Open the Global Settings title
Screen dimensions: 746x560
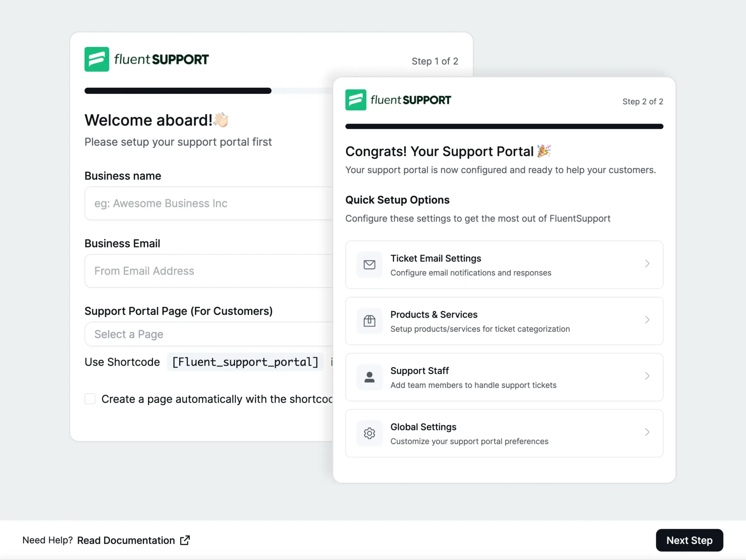423,427
